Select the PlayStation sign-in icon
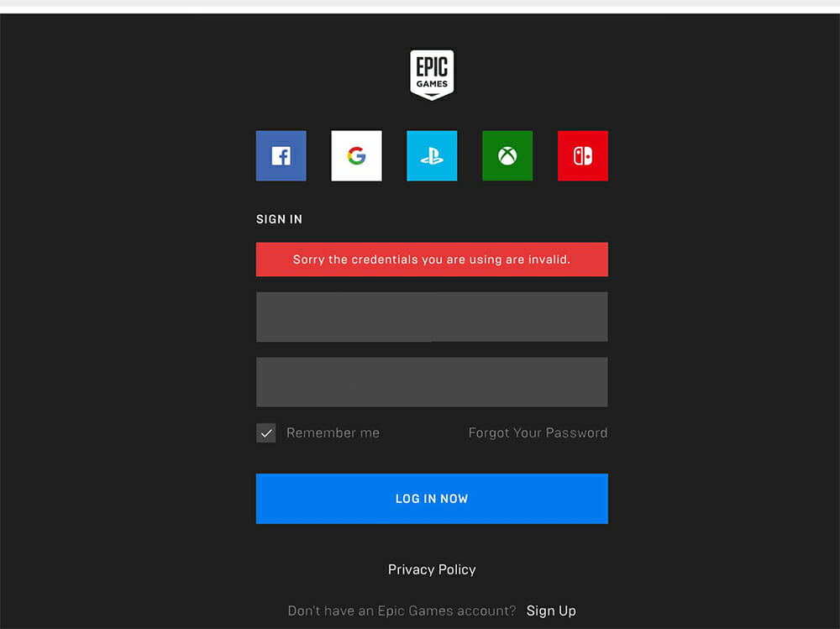The height and width of the screenshot is (629, 840). pyautogui.click(x=432, y=155)
